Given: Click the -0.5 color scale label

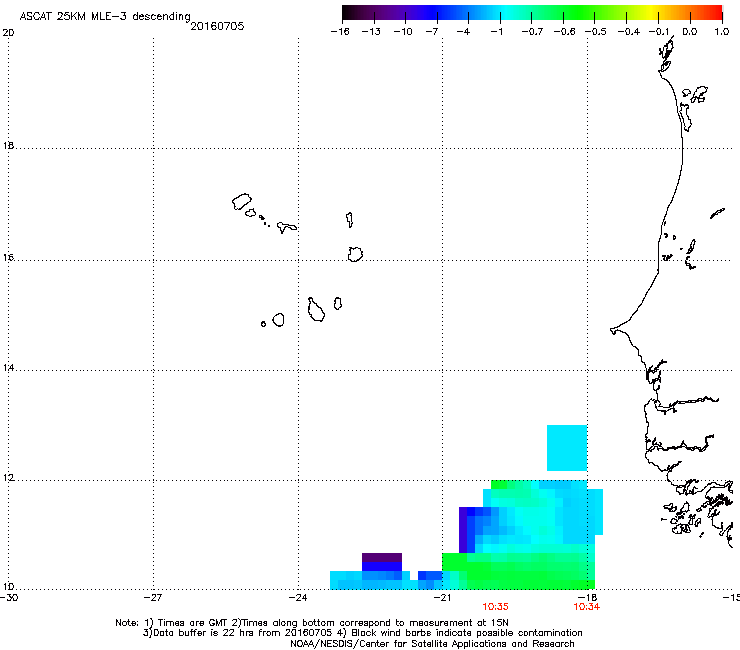Looking at the screenshot, I should click(x=596, y=32).
